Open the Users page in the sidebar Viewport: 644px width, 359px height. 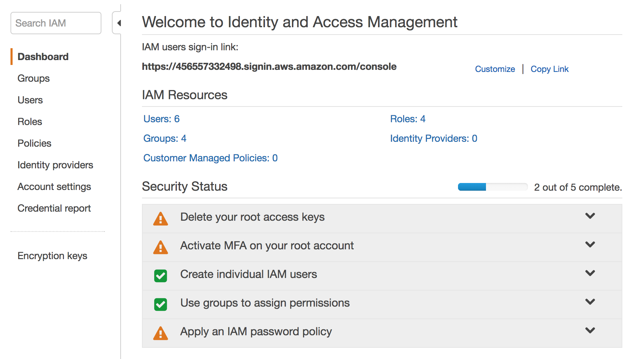click(x=30, y=100)
